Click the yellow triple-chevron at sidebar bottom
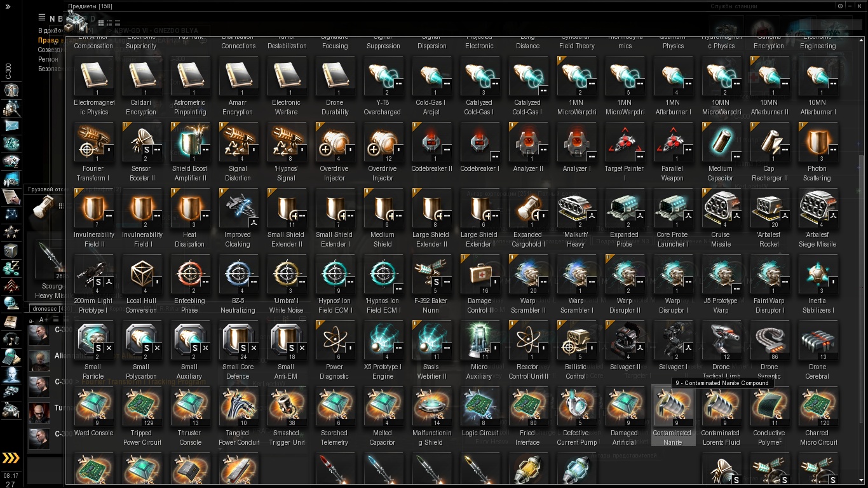This screenshot has height=488, width=868. click(11, 458)
